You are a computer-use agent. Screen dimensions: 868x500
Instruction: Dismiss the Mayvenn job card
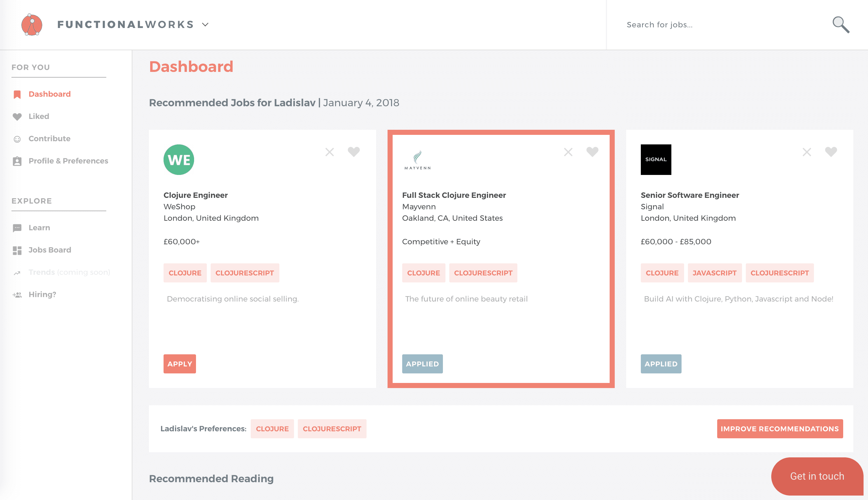[x=568, y=152]
